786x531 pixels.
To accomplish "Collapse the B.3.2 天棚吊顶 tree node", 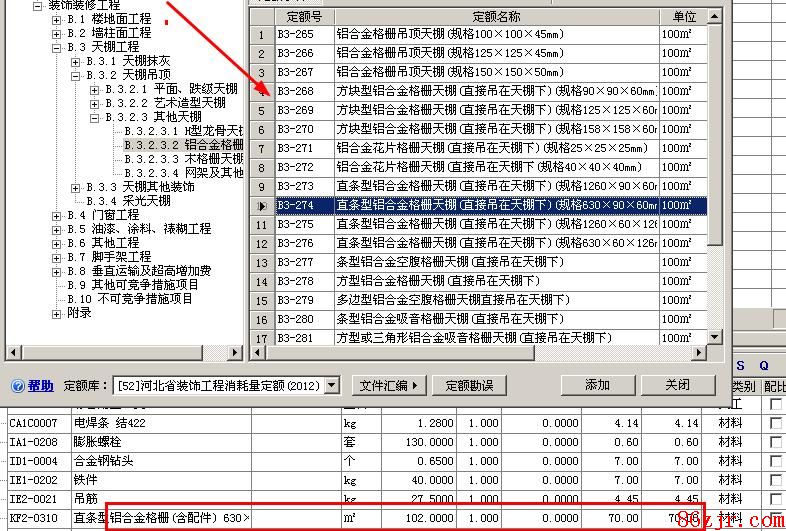I will [76, 75].
